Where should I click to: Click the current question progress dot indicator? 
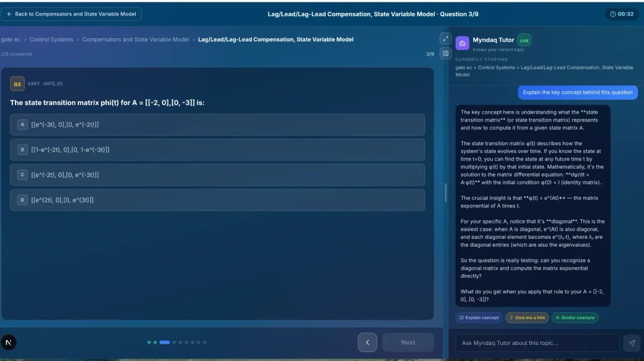(x=165, y=342)
